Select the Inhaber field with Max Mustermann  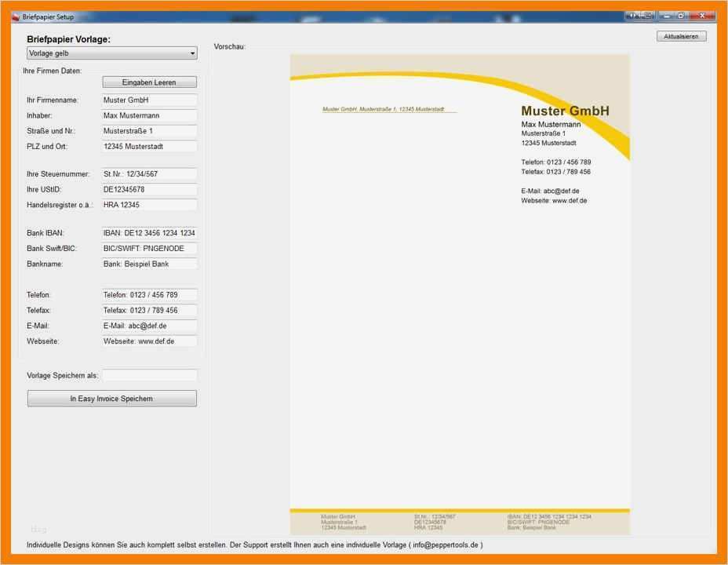tap(149, 115)
